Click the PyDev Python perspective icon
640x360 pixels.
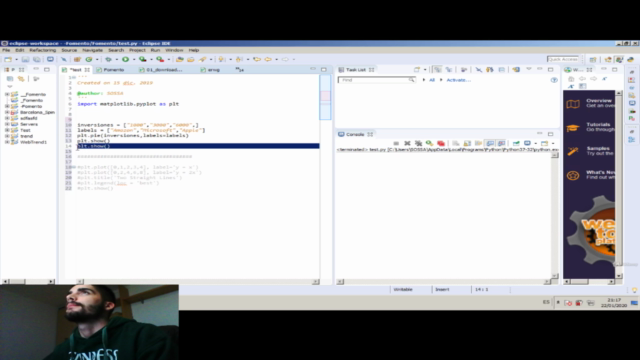(630, 60)
